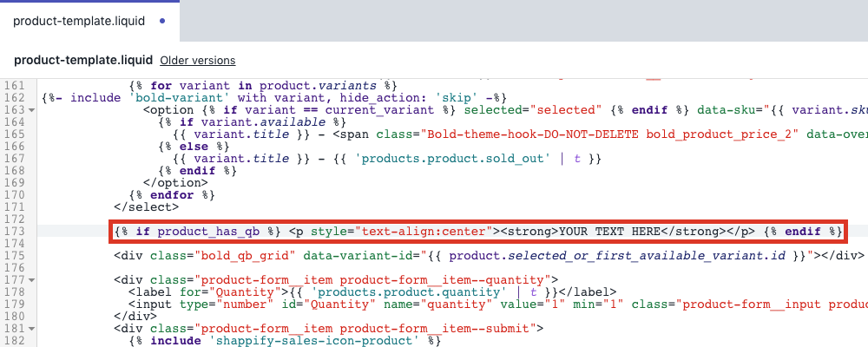Click 'current_variant' on line 163
Viewport: 868px width, 347px height.
point(379,110)
